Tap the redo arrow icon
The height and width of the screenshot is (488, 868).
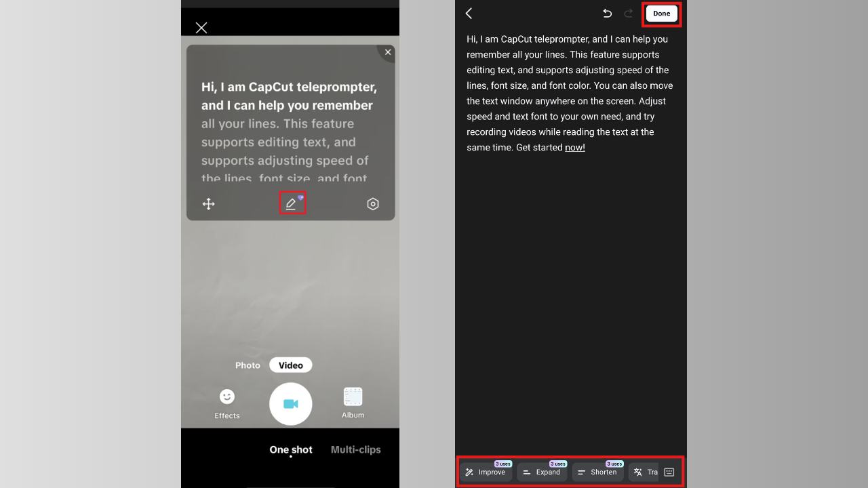629,14
